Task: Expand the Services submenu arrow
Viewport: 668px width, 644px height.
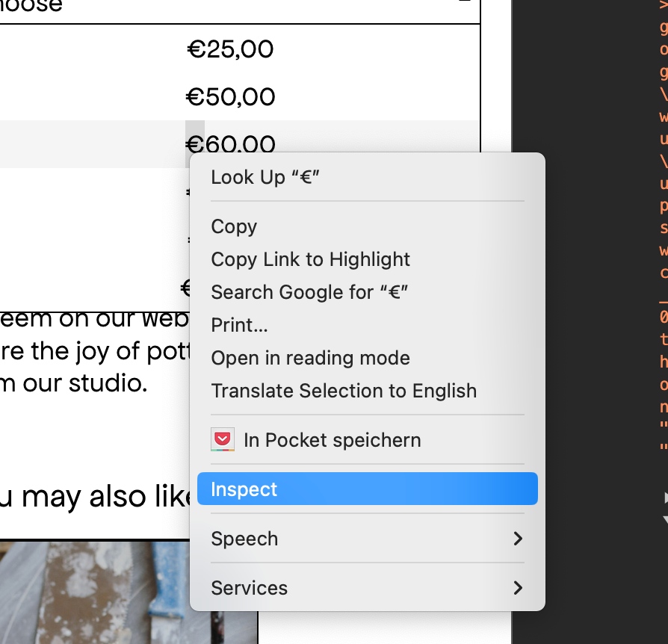Action: coord(518,588)
